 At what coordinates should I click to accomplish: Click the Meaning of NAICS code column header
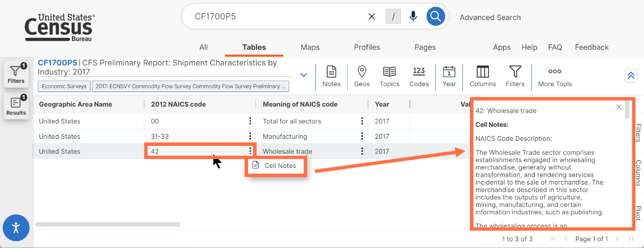point(300,104)
